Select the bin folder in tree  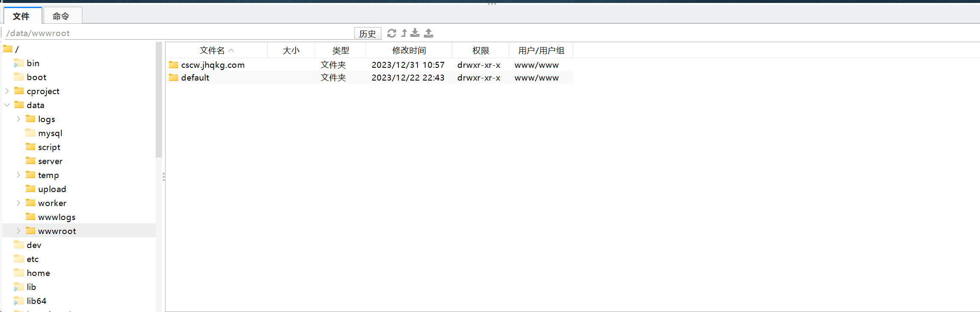(x=27, y=63)
